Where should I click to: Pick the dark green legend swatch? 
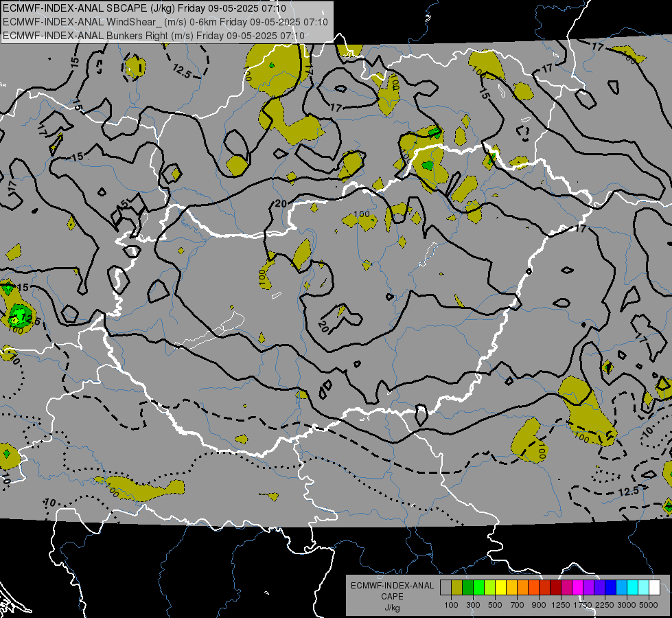point(468,587)
